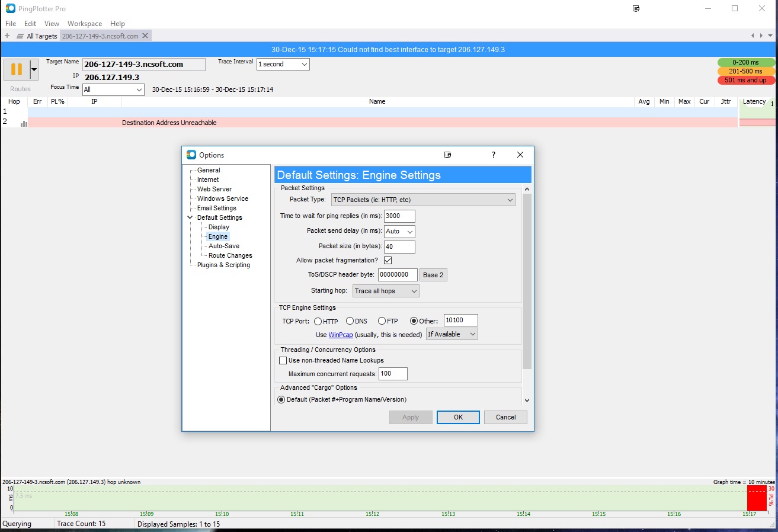Select Email Settings in the options tree

point(217,208)
